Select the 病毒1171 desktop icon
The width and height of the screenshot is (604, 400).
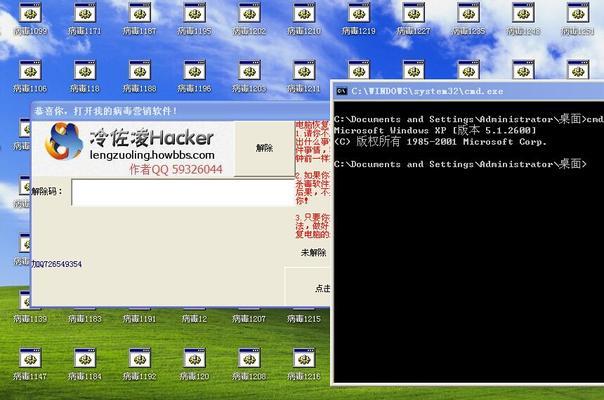[85, 19]
